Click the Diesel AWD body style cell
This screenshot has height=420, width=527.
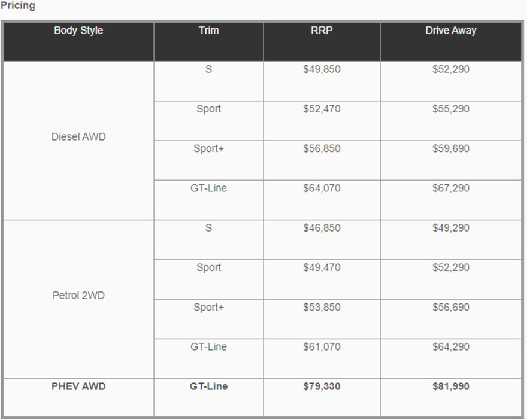pyautogui.click(x=78, y=137)
